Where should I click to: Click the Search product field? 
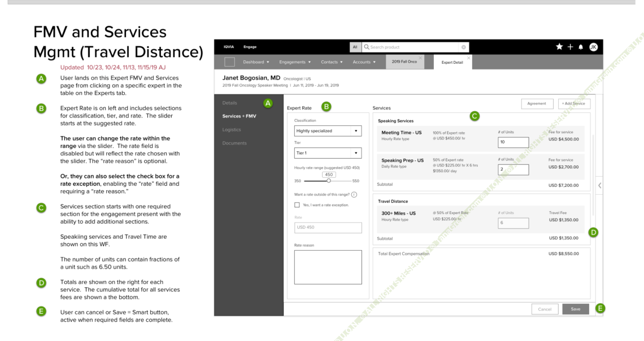(414, 47)
